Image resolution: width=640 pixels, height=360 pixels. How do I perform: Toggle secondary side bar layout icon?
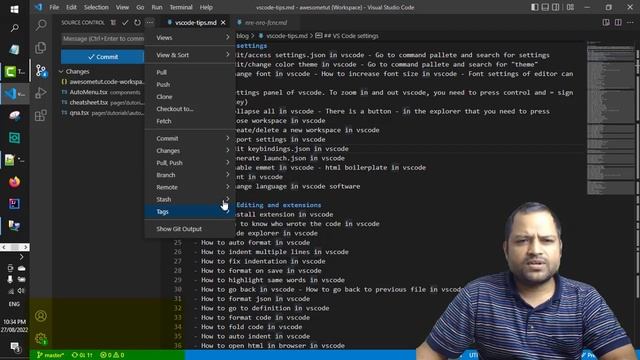point(556,7)
